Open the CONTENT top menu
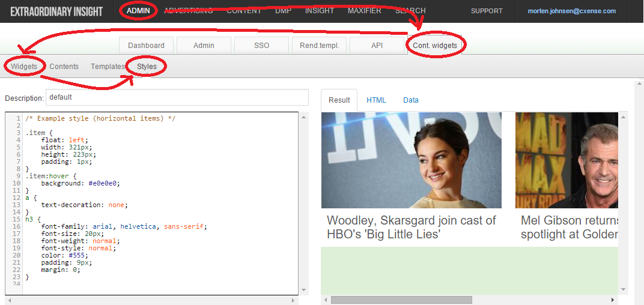This screenshot has width=644, height=305. [244, 11]
